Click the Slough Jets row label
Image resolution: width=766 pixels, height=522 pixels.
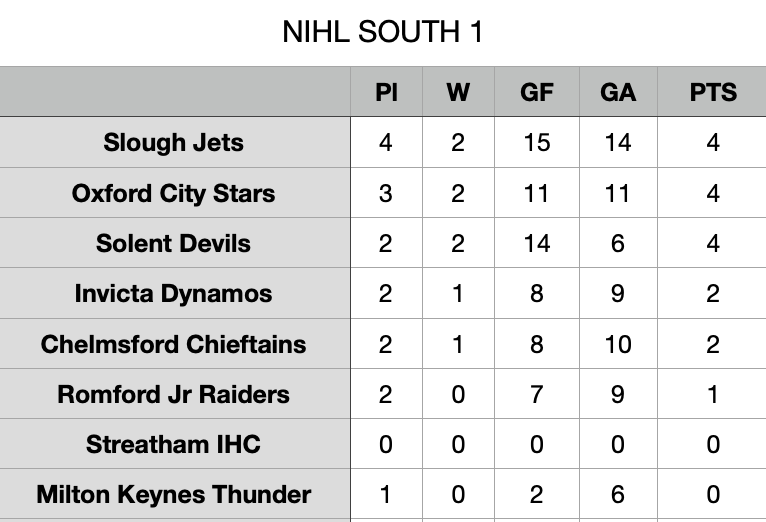coord(173,143)
